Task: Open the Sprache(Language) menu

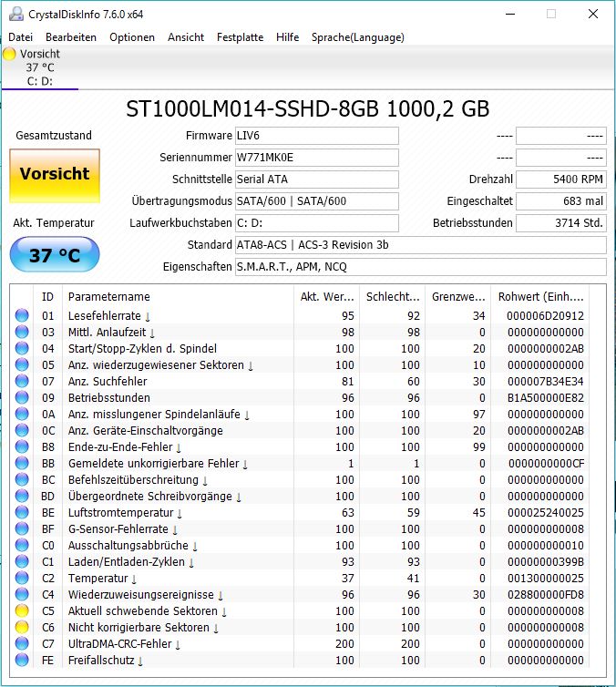Action: pos(358,37)
